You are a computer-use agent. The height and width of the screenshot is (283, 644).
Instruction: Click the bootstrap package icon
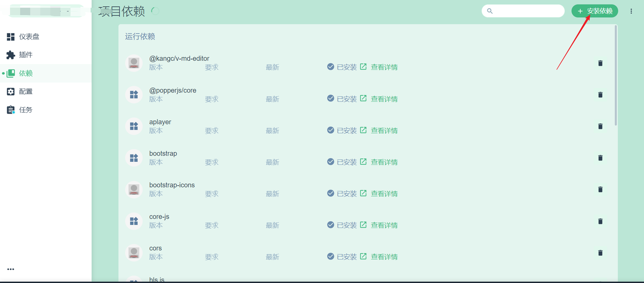click(134, 157)
